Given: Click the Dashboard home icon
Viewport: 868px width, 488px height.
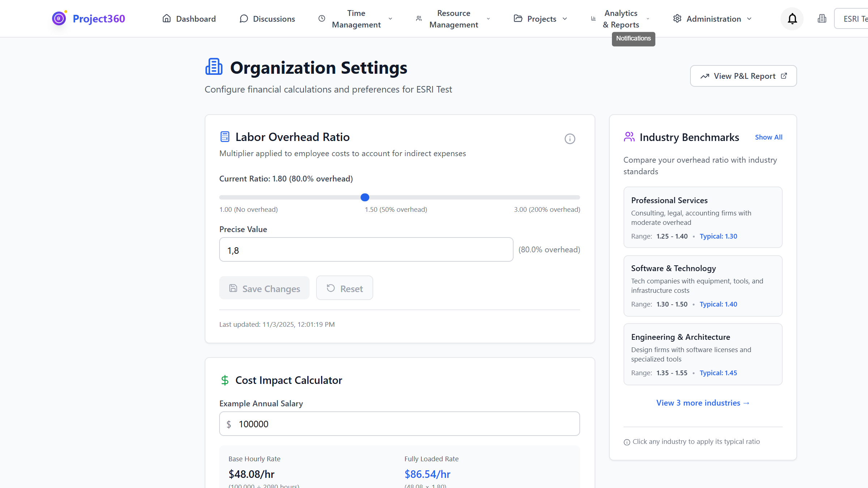Looking at the screenshot, I should [x=167, y=18].
